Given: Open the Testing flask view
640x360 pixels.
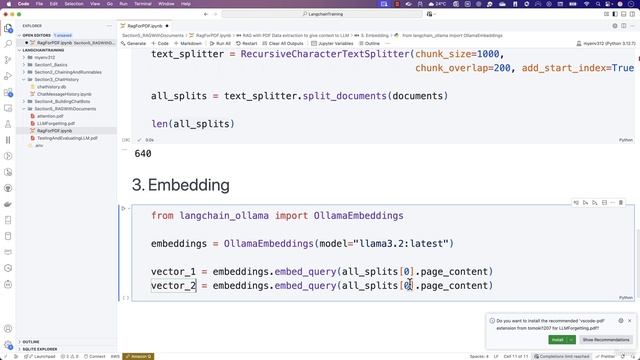Looking at the screenshot, I should pyautogui.click(x=8, y=124).
